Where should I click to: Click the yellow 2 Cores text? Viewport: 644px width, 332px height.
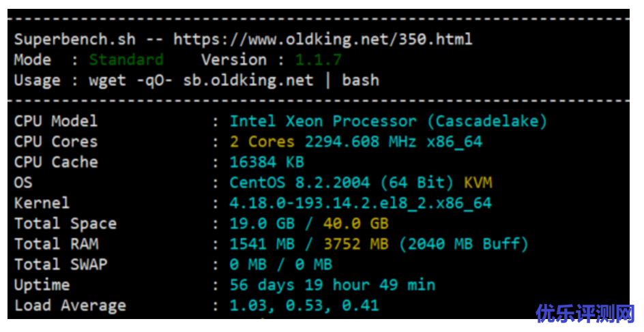coord(262,142)
